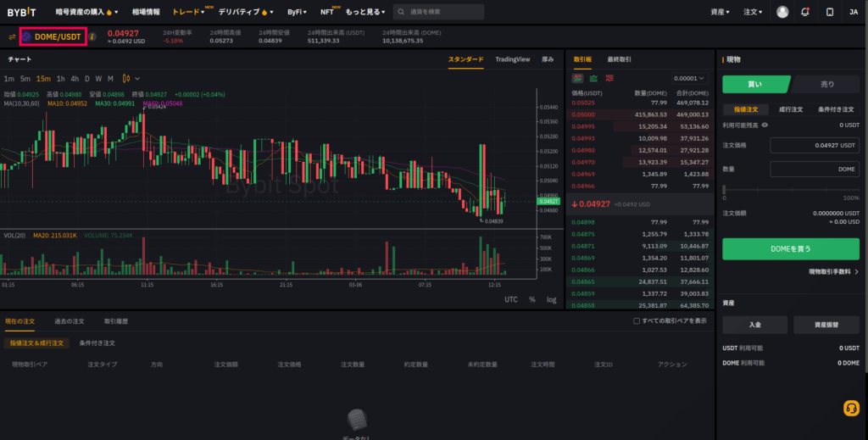Click 条件付き注文 filter below current orders
The height and width of the screenshot is (440, 868).
coord(97,343)
